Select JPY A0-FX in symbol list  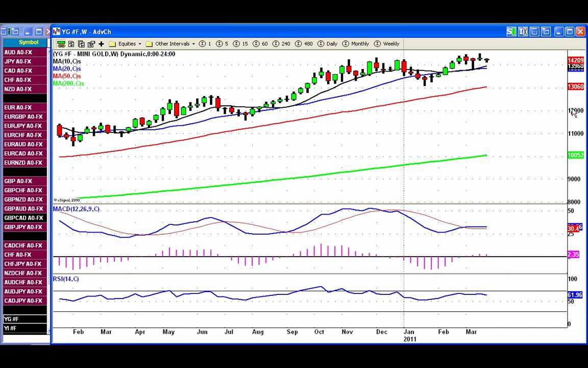25,61
